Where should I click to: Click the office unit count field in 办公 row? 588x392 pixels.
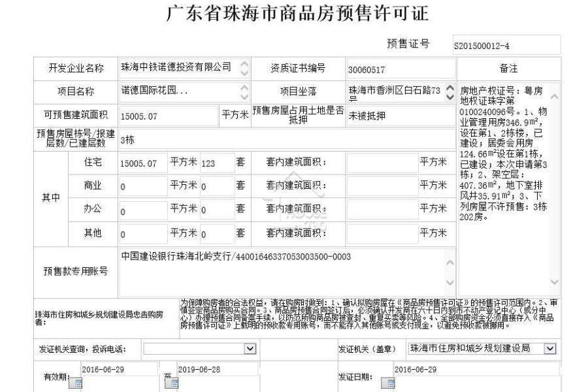tap(217, 210)
